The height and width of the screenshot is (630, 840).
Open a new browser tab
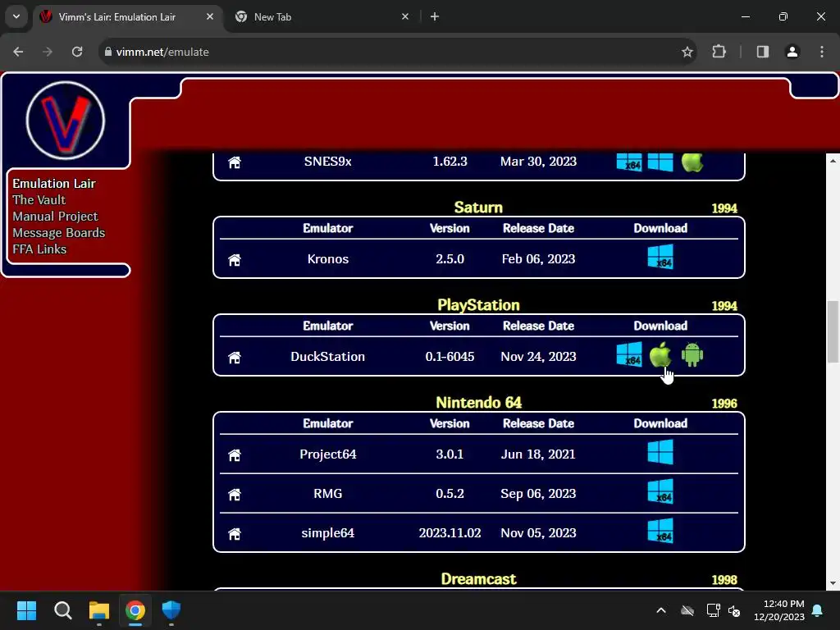coord(435,16)
